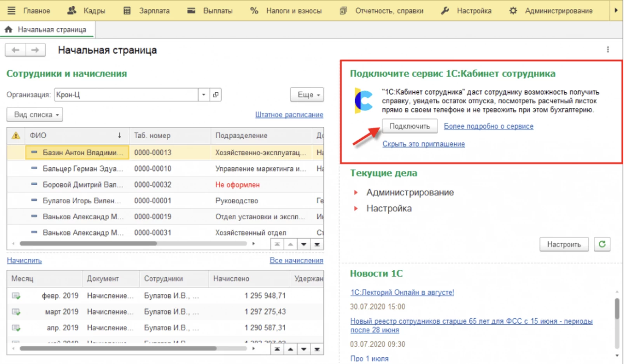The width and height of the screenshot is (624, 364).
Task: Open the февр. 2019 accrual document icon
Action: tap(16, 296)
